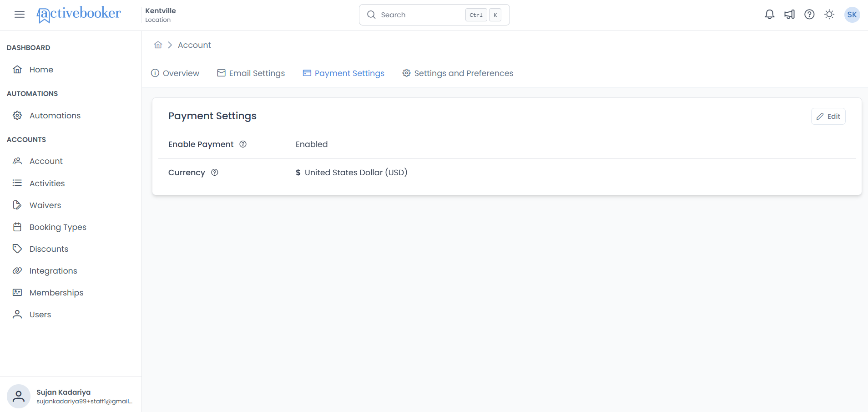Viewport: 868px width, 412px height.
Task: Open the hamburger menu icon
Action: (x=20, y=15)
